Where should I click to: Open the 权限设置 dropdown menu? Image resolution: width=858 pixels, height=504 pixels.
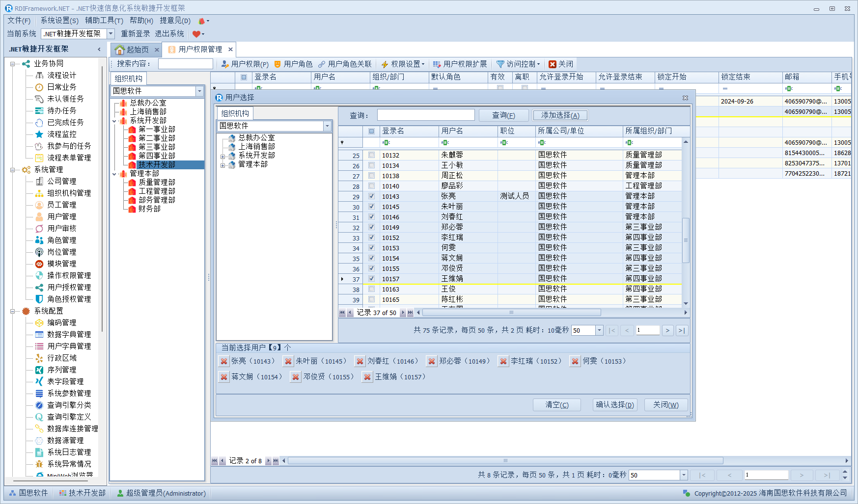pos(407,64)
